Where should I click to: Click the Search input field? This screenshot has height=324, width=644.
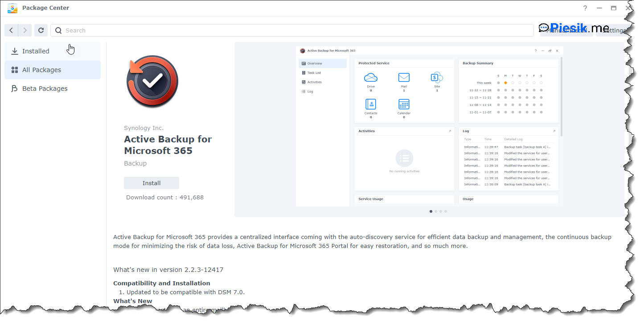pos(294,30)
